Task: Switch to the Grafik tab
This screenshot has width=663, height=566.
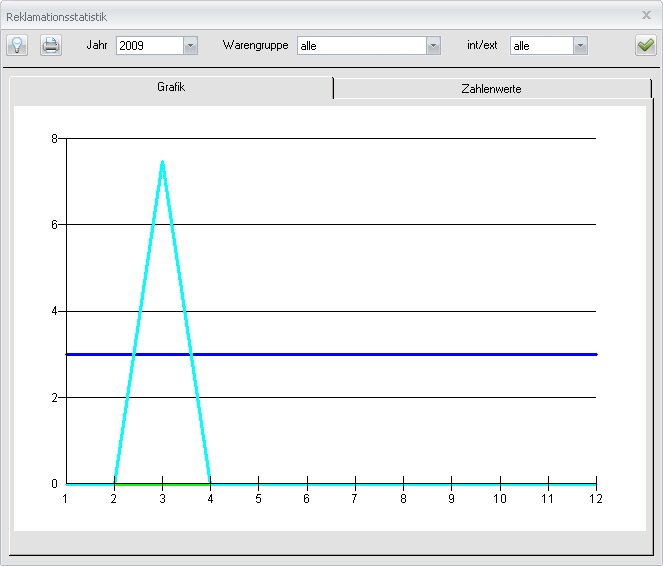Action: tap(171, 88)
